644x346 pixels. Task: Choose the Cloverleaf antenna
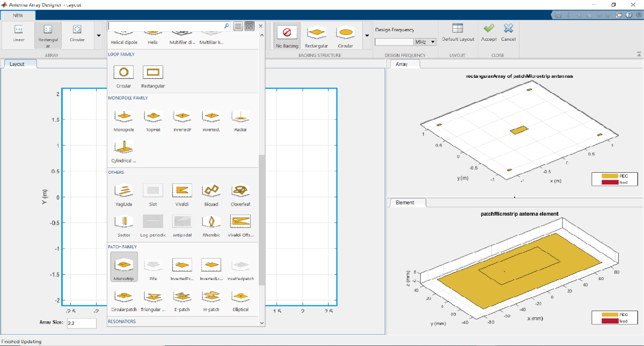[x=240, y=194]
